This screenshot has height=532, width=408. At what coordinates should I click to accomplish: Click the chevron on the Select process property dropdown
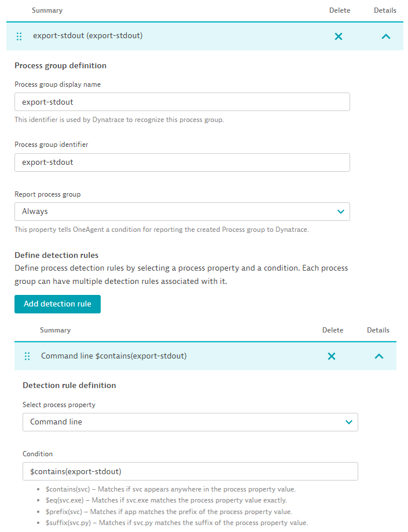tap(349, 422)
